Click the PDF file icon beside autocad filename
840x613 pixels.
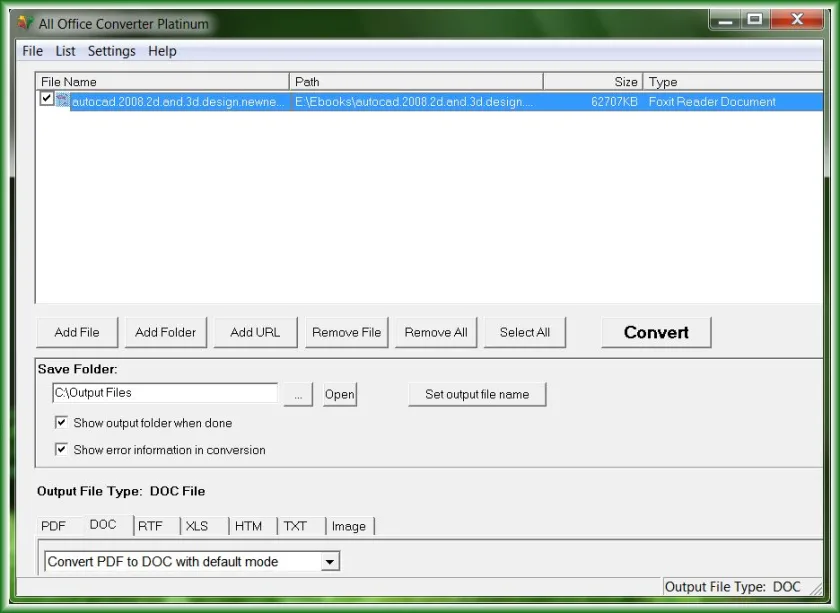click(x=62, y=100)
